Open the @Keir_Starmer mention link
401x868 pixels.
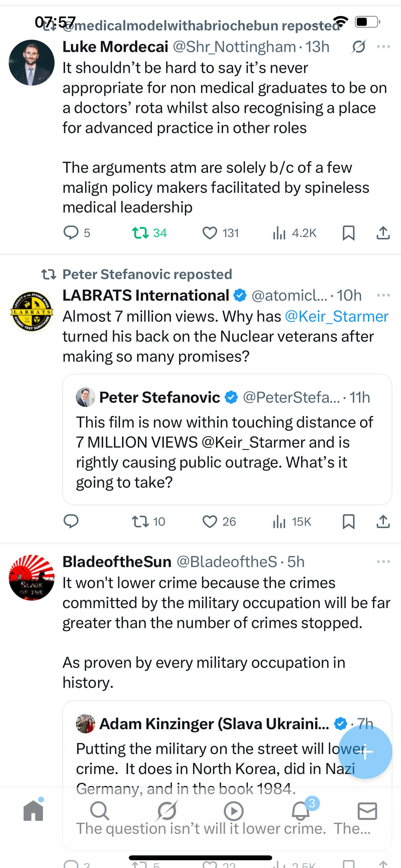click(x=336, y=316)
